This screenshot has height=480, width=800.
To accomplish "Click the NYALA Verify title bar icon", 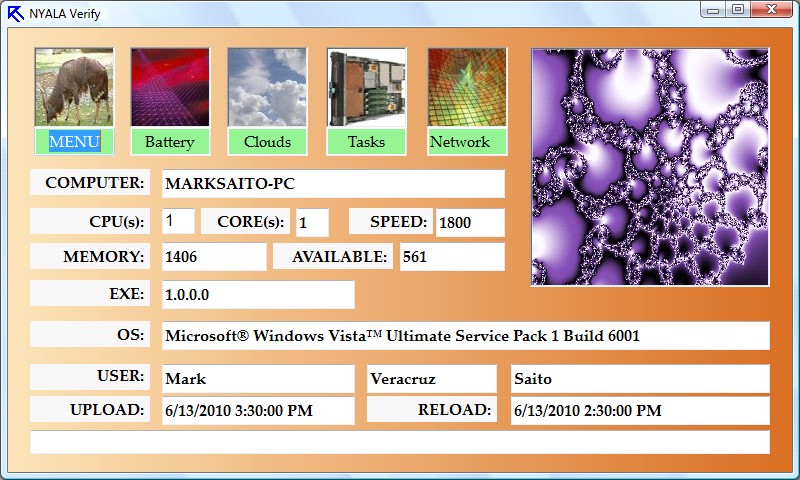I will pos(15,12).
